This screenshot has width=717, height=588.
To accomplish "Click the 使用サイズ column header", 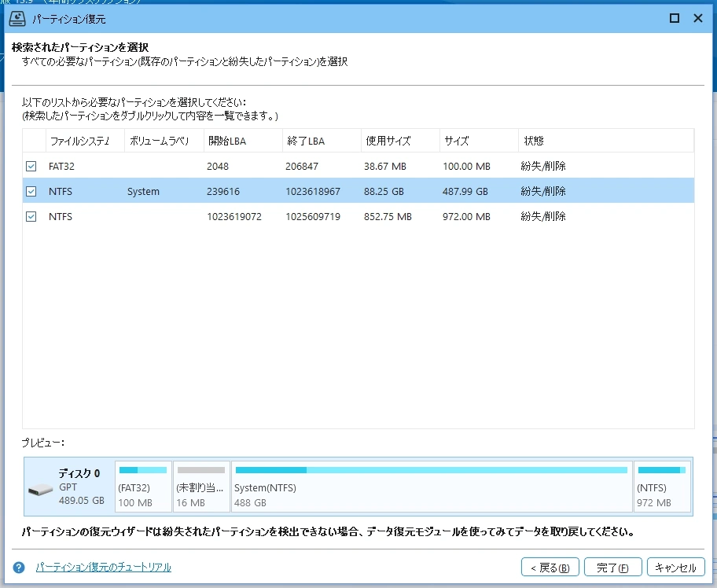I will pos(401,141).
